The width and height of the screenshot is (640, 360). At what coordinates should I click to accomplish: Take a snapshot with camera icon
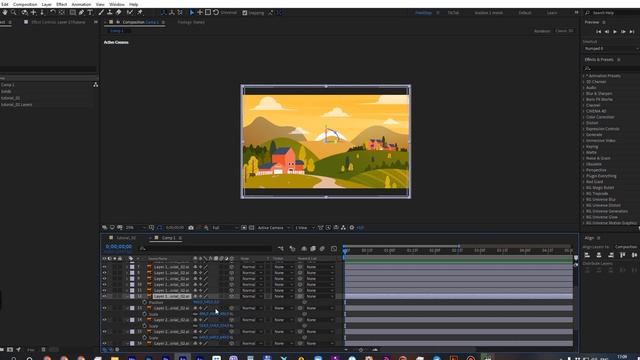[191, 228]
